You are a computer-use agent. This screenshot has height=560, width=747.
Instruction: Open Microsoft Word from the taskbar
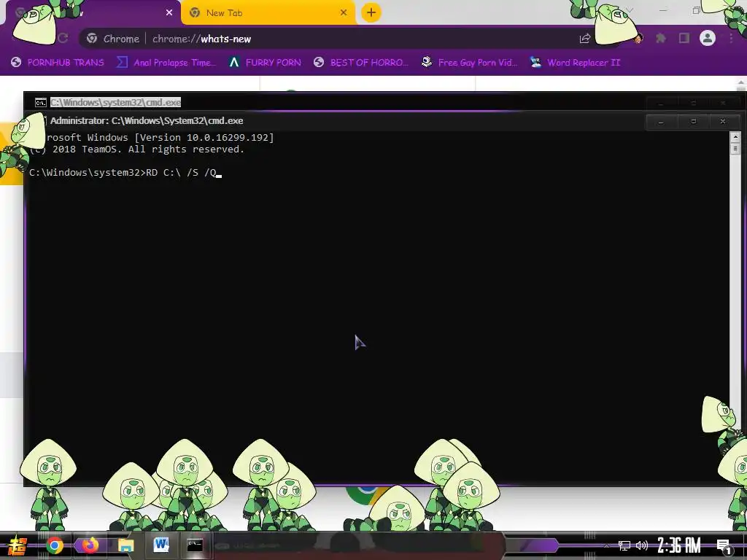(x=161, y=545)
